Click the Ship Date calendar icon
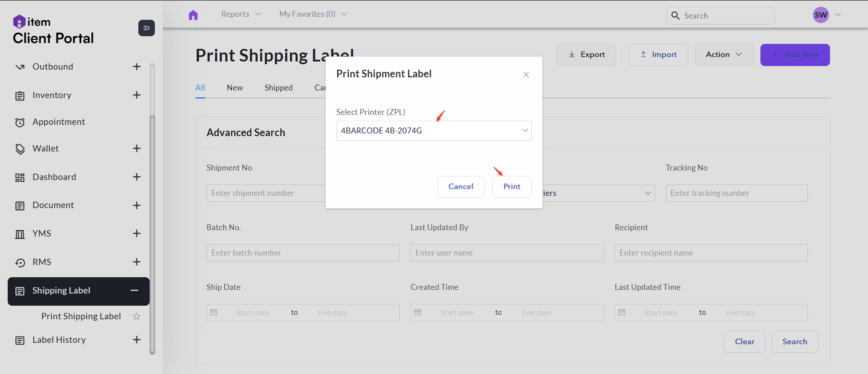 click(214, 312)
